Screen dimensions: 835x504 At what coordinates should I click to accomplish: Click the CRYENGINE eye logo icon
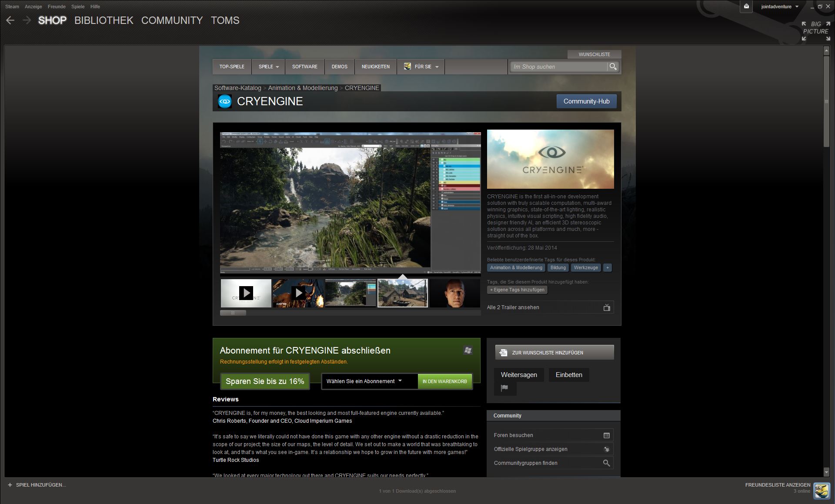coord(225,101)
